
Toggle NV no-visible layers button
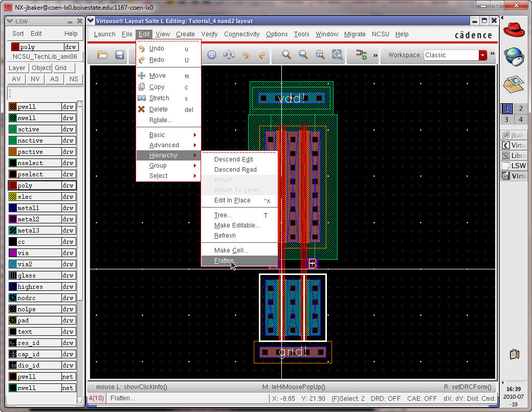coord(35,79)
